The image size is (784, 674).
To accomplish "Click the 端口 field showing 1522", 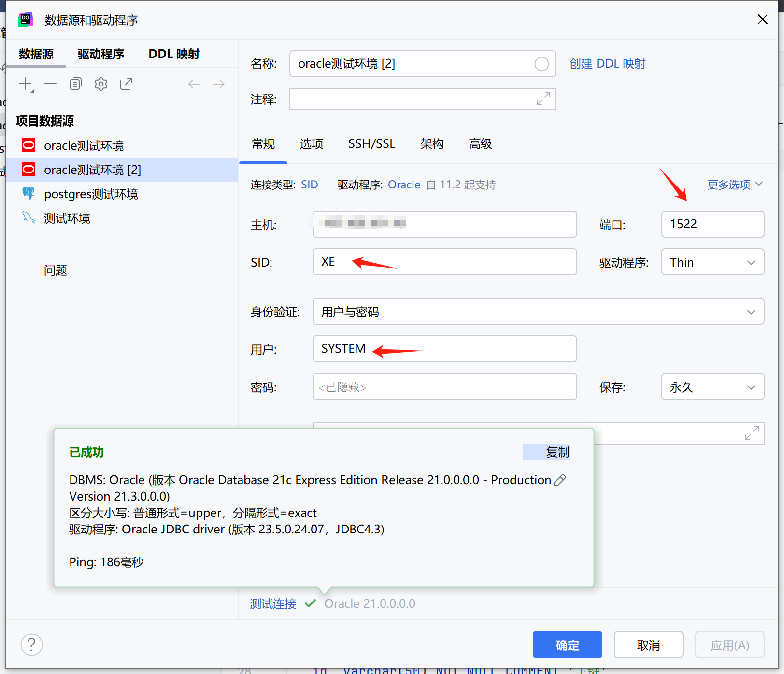I will 713,224.
